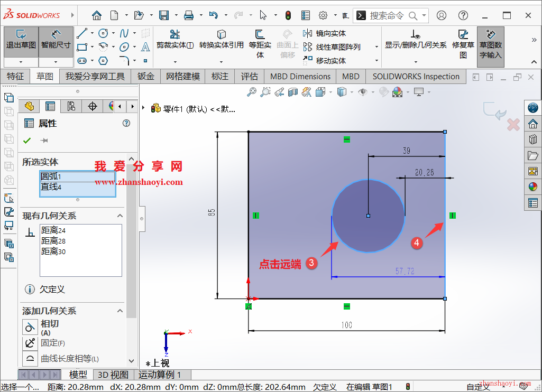Collapse the ribbon with bottom chevron
Viewport: 542px width, 392px height.
[534, 62]
